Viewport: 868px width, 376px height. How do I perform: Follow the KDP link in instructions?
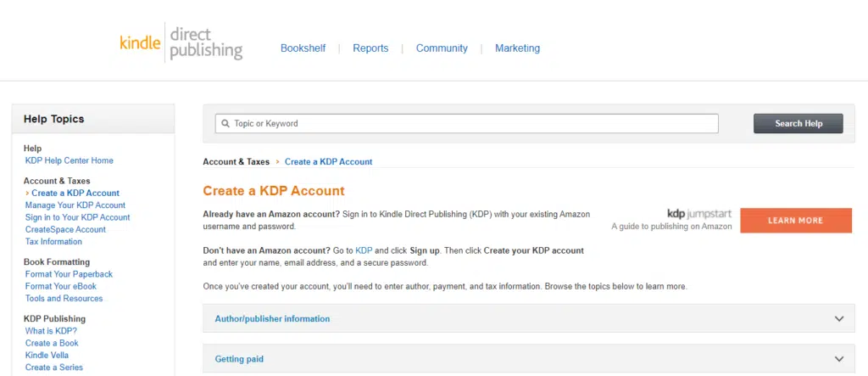[364, 250]
